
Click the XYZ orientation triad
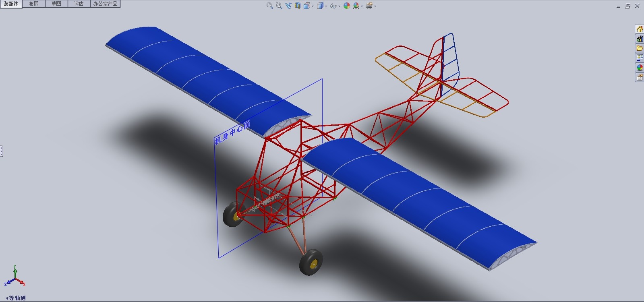click(x=15, y=276)
